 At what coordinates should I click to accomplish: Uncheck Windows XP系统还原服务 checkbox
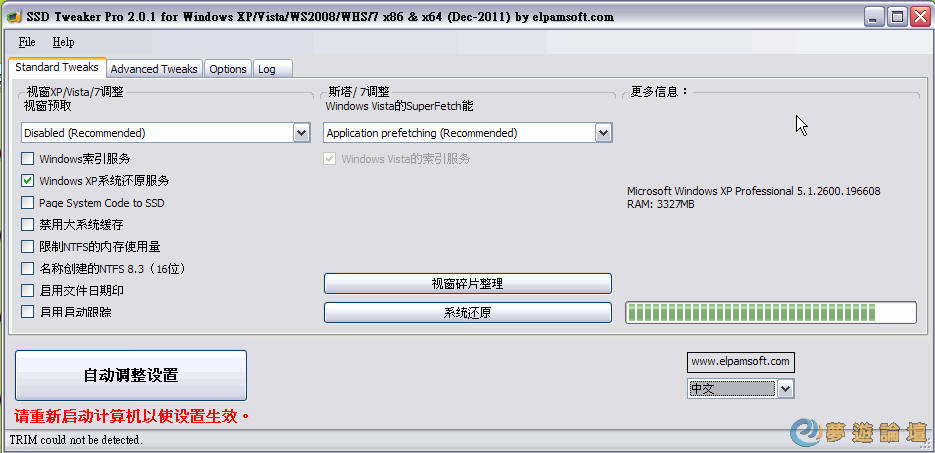click(x=27, y=181)
